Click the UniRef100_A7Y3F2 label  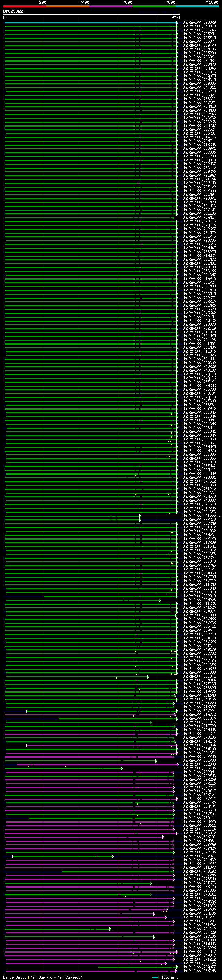(199, 103)
